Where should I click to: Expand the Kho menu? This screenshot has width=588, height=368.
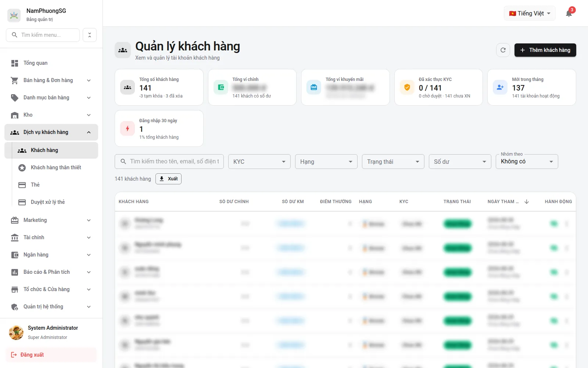51,115
